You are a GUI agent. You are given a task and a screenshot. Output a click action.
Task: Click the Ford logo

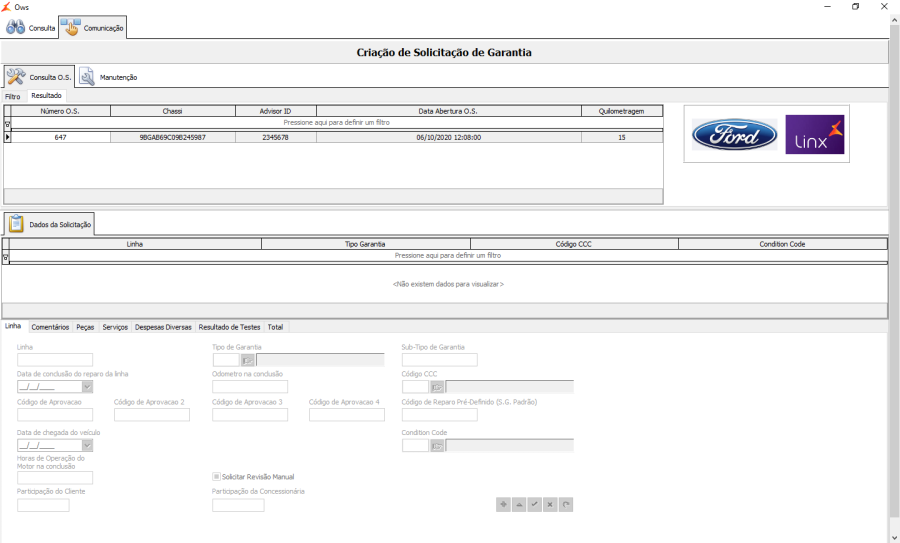click(734, 134)
